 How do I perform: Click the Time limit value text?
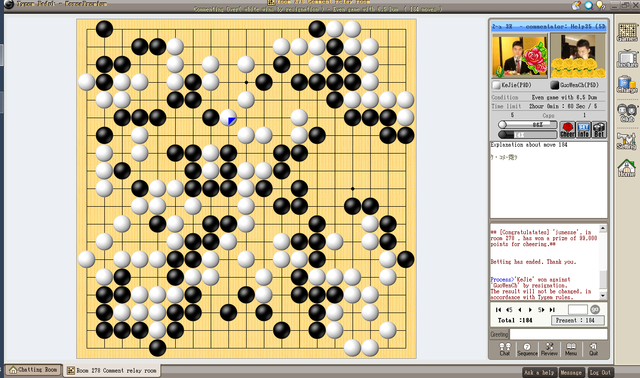tap(563, 106)
